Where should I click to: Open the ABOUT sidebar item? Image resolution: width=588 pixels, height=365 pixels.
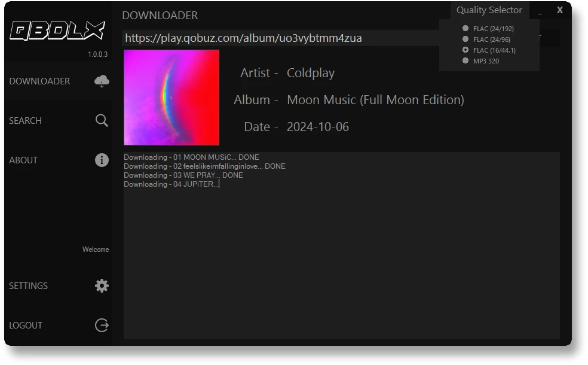point(59,160)
